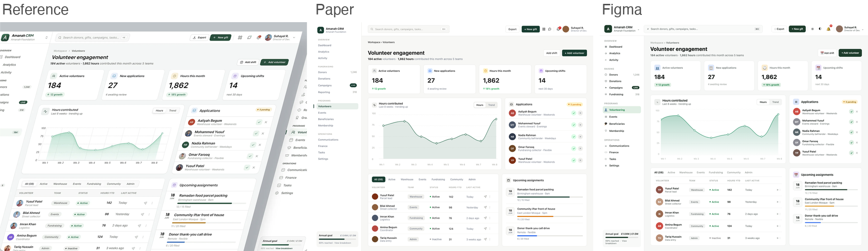Switch chart to Trend in Paper panel
Viewport: 868px width, 251px height.
click(x=491, y=105)
